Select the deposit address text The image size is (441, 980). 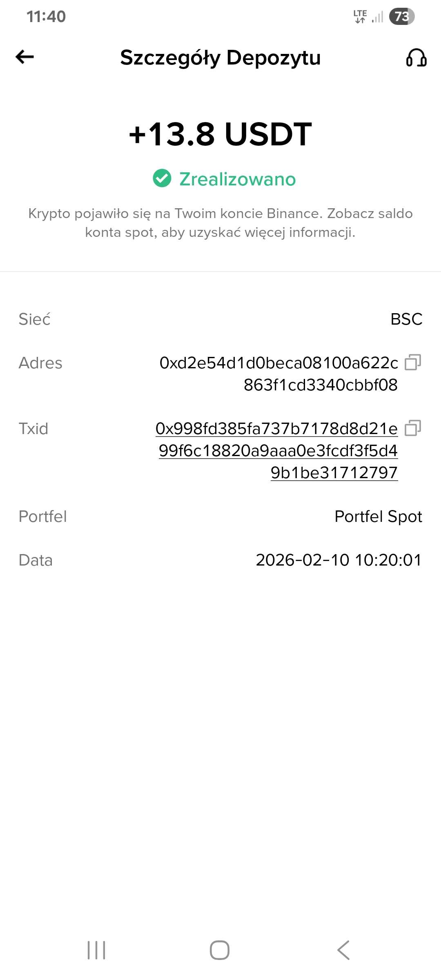(x=279, y=374)
